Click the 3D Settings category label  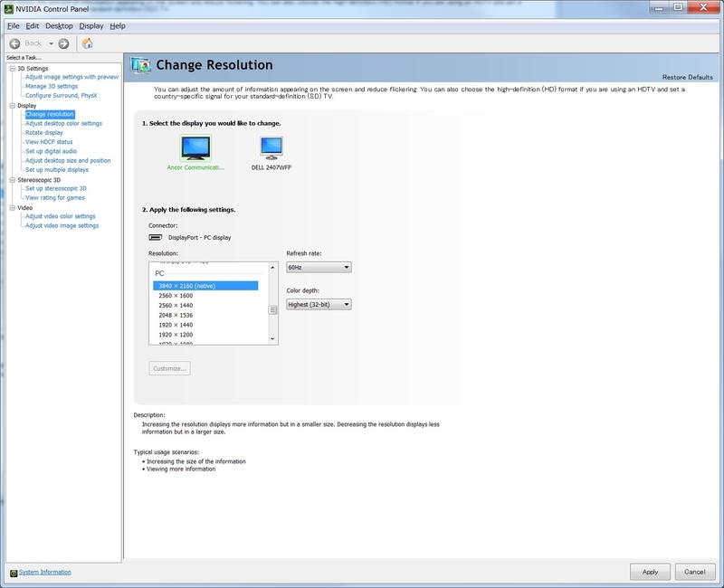[x=33, y=69]
